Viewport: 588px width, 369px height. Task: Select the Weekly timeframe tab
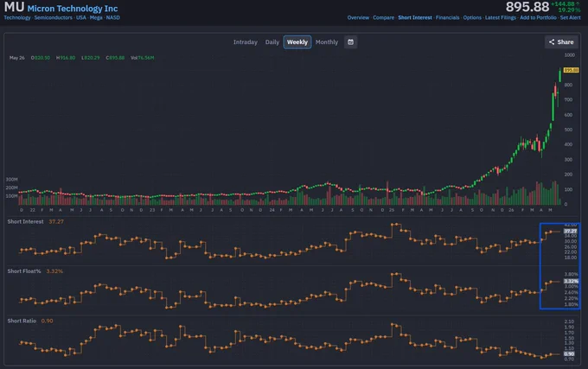click(x=297, y=42)
